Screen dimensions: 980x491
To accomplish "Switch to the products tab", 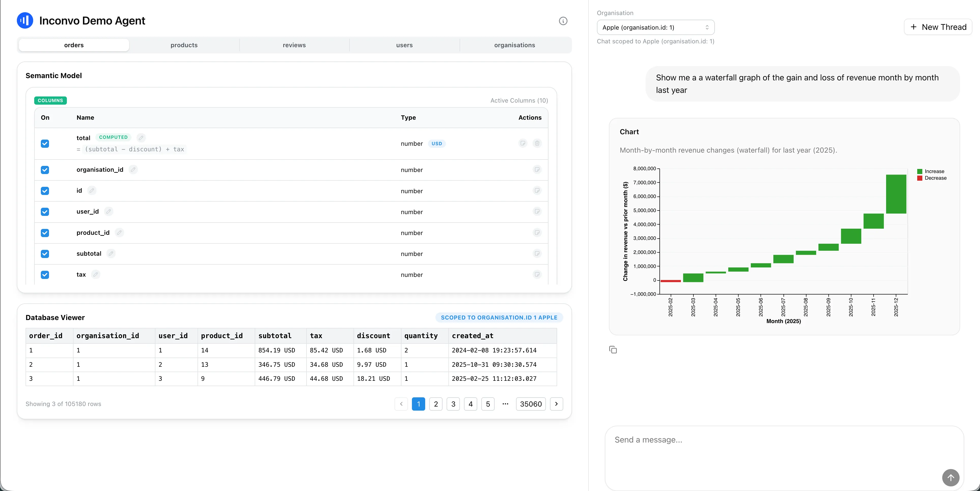I will coord(184,45).
